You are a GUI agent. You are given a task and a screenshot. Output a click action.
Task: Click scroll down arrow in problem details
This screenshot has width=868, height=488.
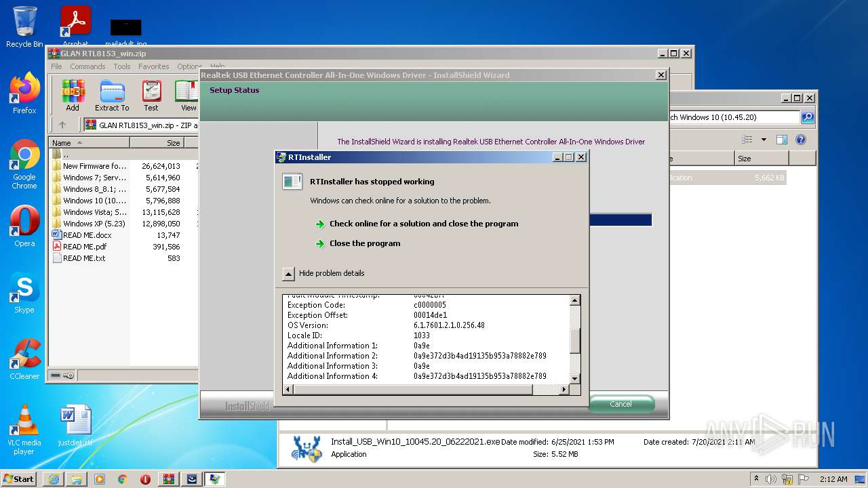click(575, 378)
